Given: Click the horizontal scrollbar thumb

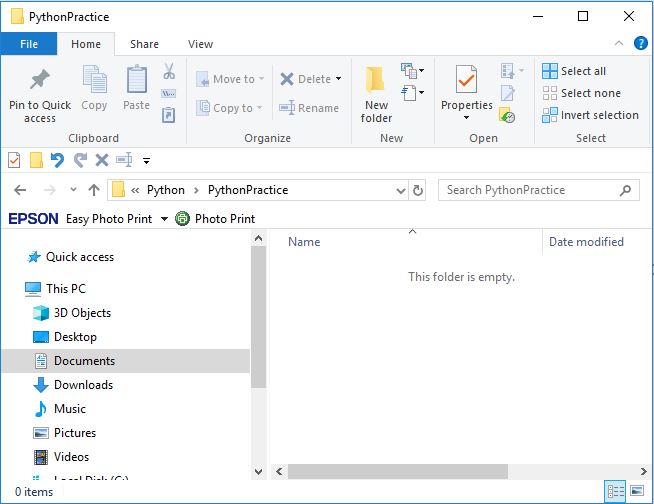Looking at the screenshot, I should coord(397,471).
